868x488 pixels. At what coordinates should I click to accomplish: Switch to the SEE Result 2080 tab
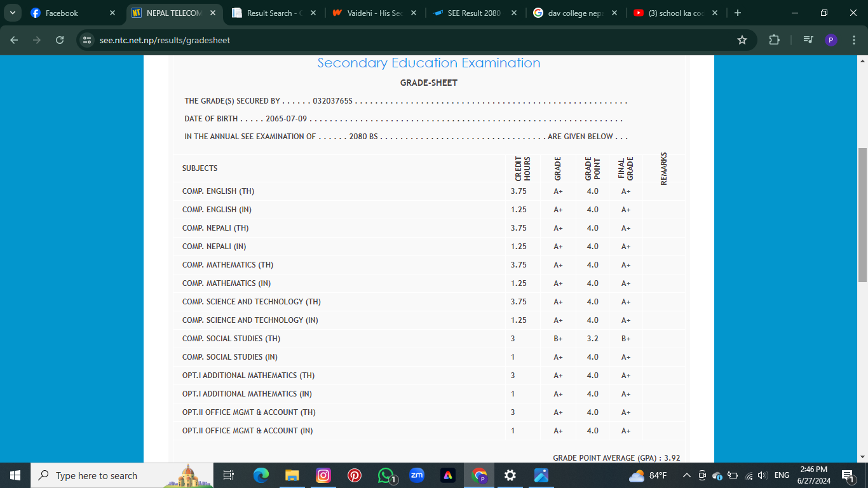[x=473, y=13]
